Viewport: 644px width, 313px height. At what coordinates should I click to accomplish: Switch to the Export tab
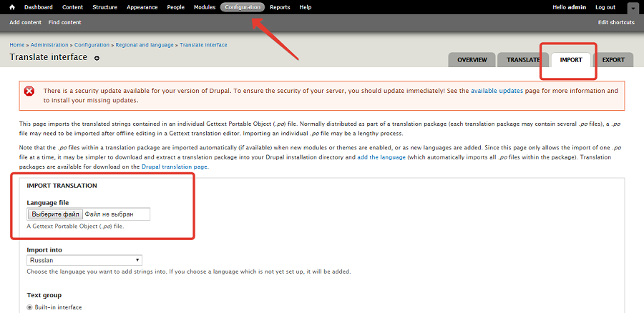click(x=613, y=60)
